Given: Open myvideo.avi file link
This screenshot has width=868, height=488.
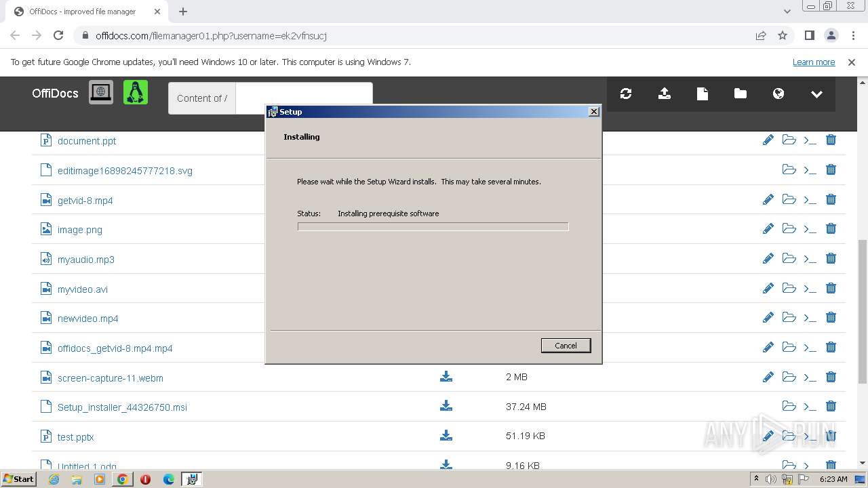Looking at the screenshot, I should click(x=83, y=289).
